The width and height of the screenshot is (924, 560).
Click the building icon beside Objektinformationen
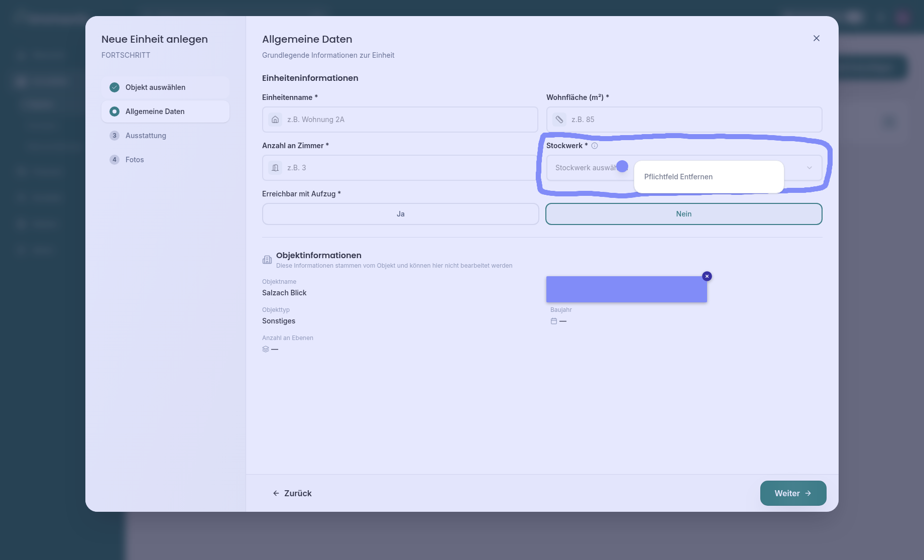tap(267, 260)
